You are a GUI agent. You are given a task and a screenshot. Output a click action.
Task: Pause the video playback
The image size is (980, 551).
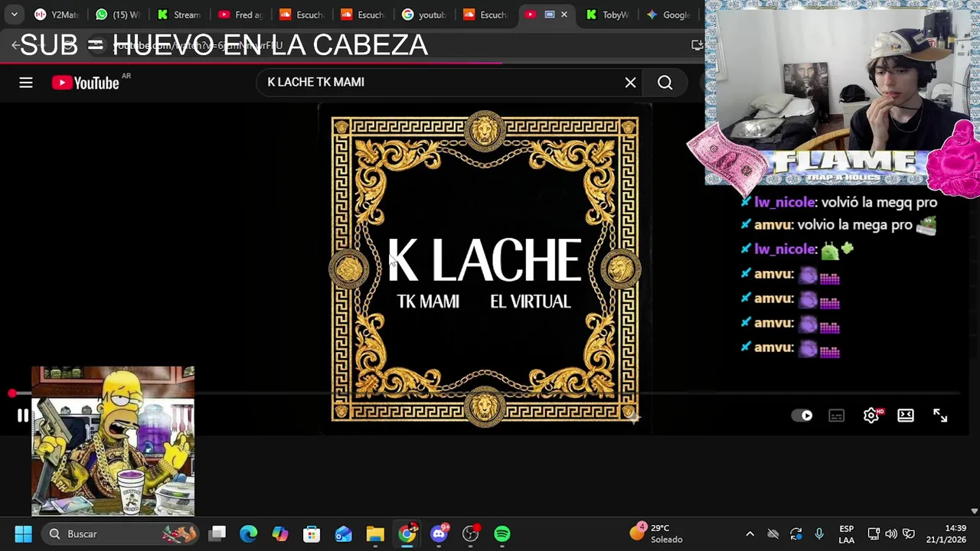point(23,416)
